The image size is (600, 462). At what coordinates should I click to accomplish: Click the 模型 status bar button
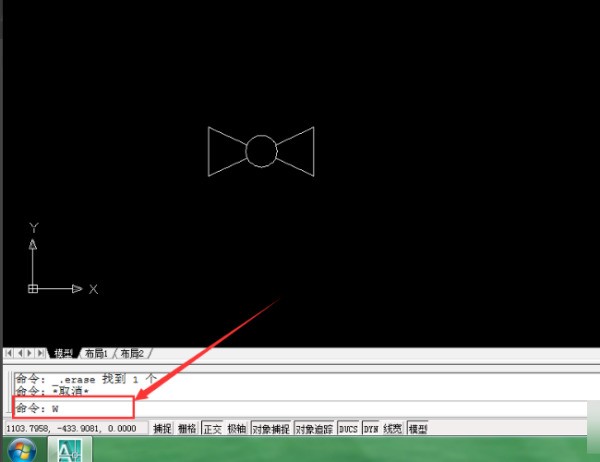[x=418, y=429]
